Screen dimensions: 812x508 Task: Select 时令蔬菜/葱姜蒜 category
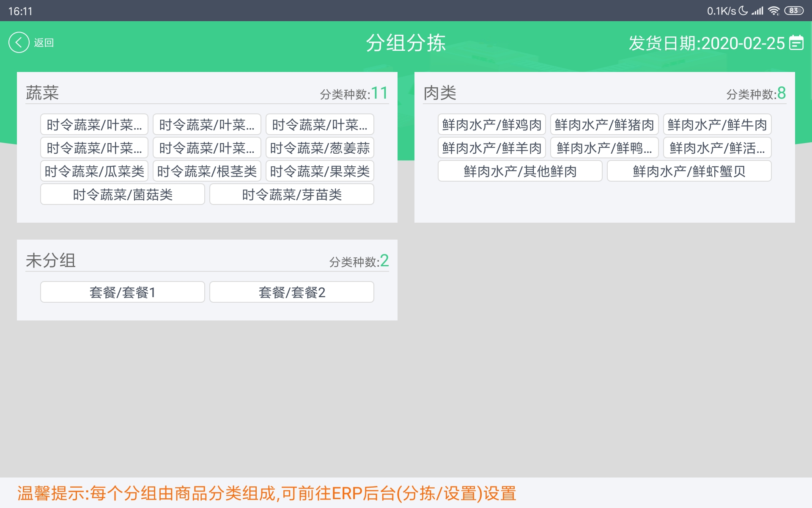pos(320,148)
